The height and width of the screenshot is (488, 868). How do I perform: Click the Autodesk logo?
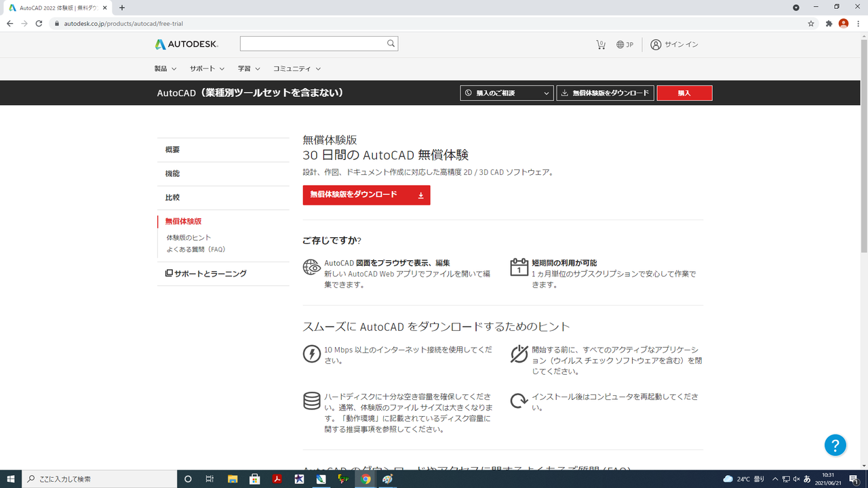click(x=186, y=44)
